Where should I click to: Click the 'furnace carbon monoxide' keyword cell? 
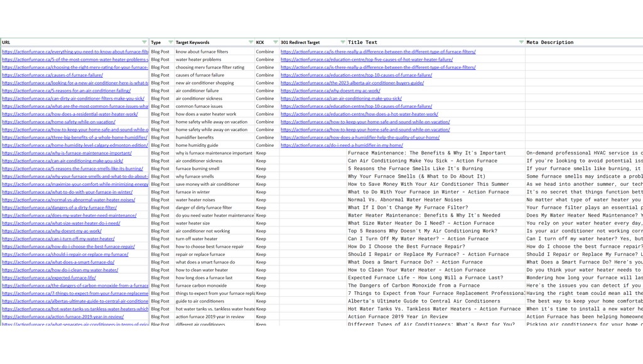215,286
